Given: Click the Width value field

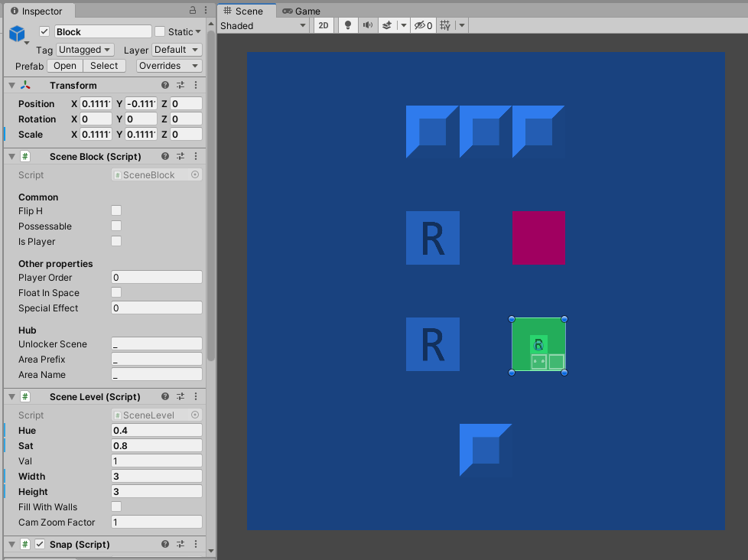Looking at the screenshot, I should pyautogui.click(x=157, y=476).
